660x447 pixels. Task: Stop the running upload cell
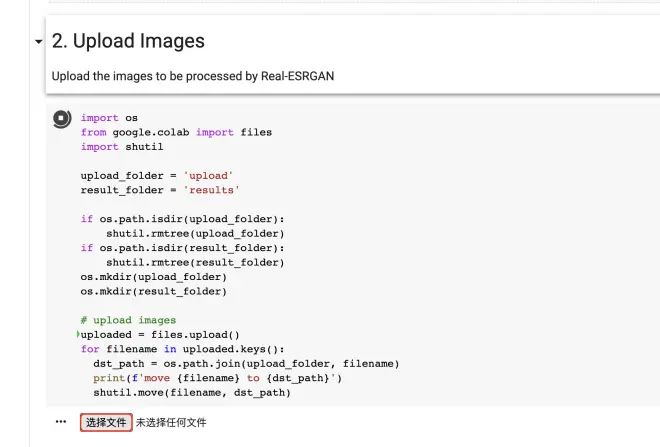[62, 118]
